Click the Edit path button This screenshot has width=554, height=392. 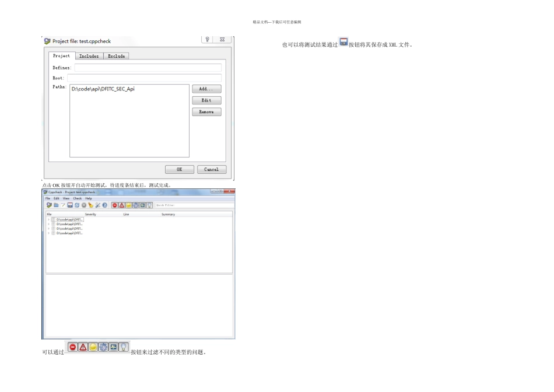coord(206,100)
